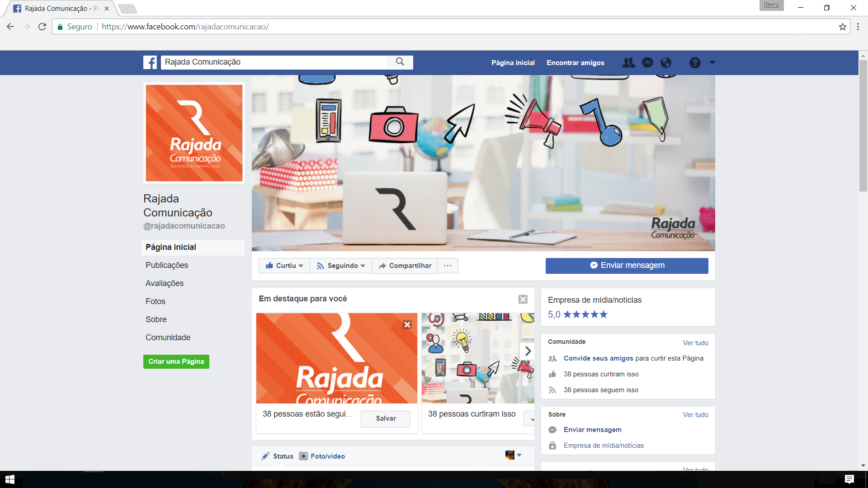Select Fotos in the sidebar

click(x=156, y=301)
